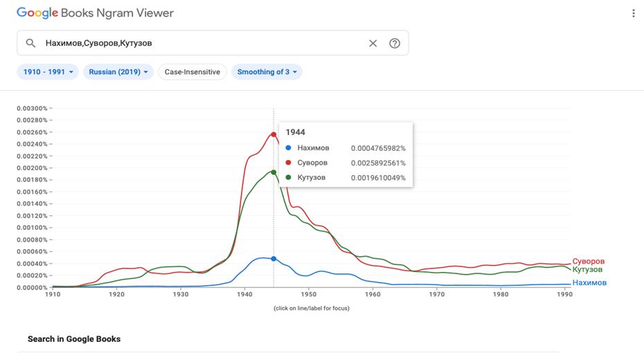644x353 pixels.
Task: Click the red Суворов line label
Action: 588,262
